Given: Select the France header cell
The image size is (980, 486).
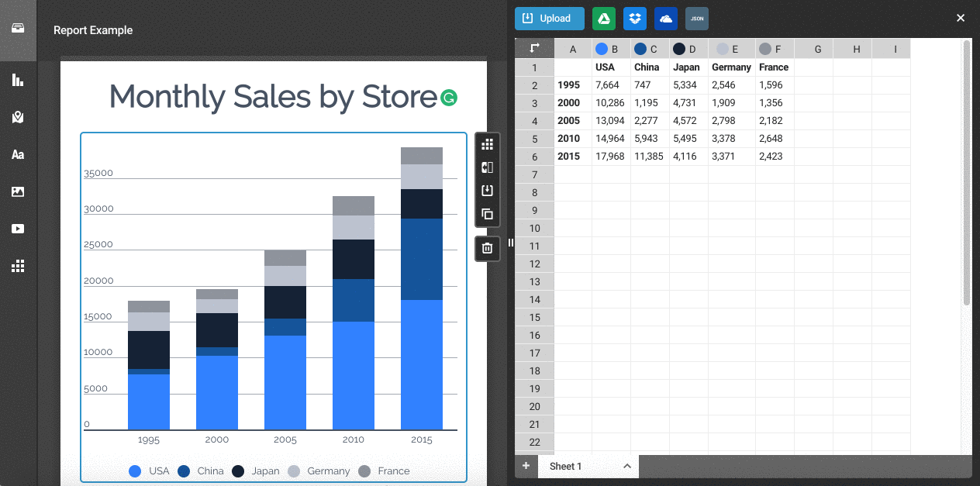Looking at the screenshot, I should tap(775, 67).
